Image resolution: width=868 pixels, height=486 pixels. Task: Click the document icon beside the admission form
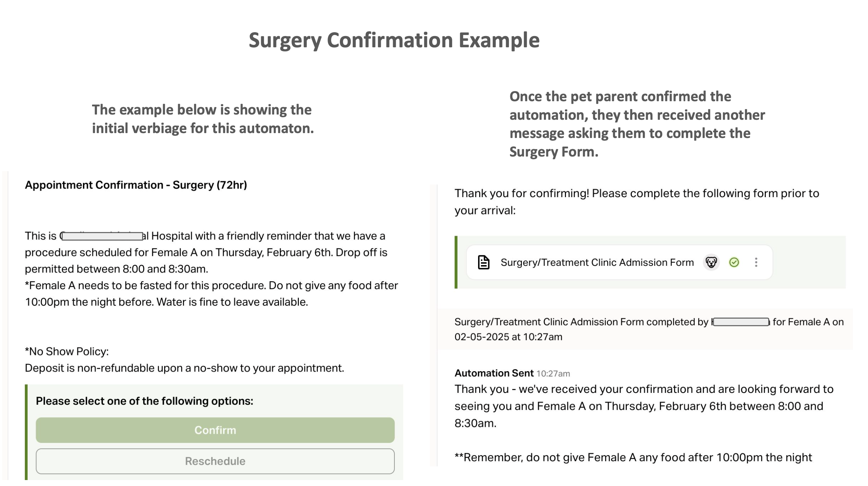[x=484, y=262]
